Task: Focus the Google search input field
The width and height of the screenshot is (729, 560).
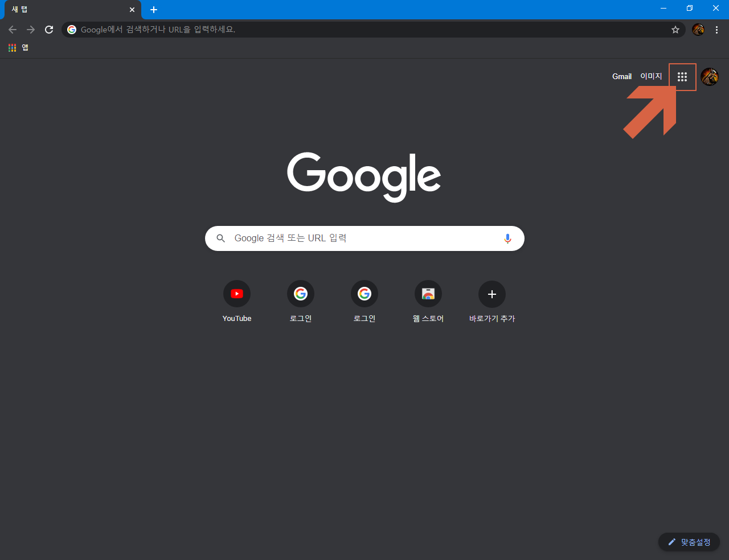Action: (364, 238)
